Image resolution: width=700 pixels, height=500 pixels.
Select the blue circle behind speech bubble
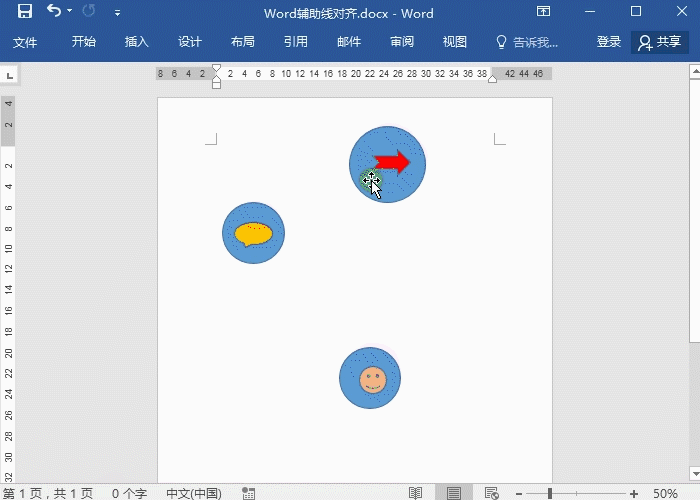click(x=253, y=212)
